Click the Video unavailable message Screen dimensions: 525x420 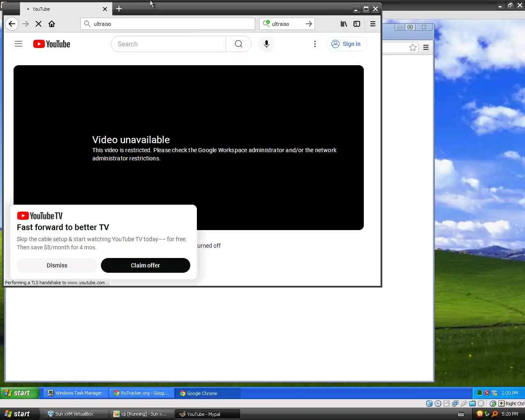(x=131, y=140)
